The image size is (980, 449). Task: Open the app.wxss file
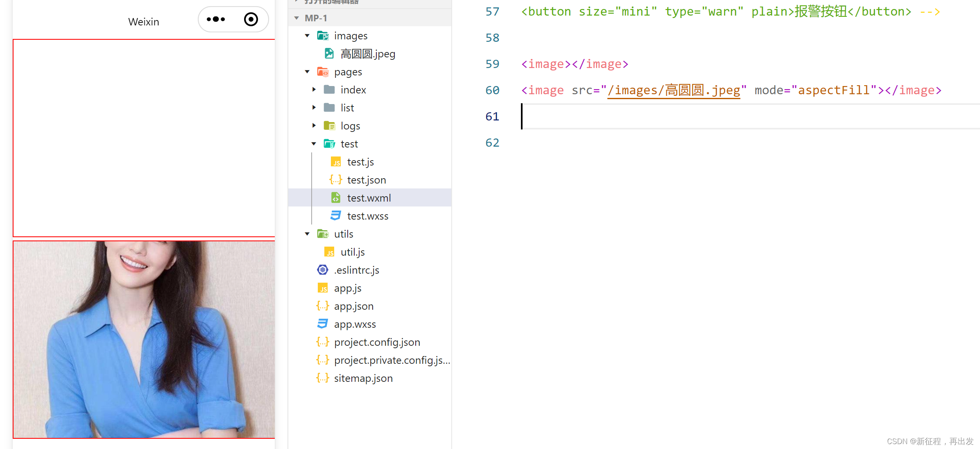[x=355, y=324]
